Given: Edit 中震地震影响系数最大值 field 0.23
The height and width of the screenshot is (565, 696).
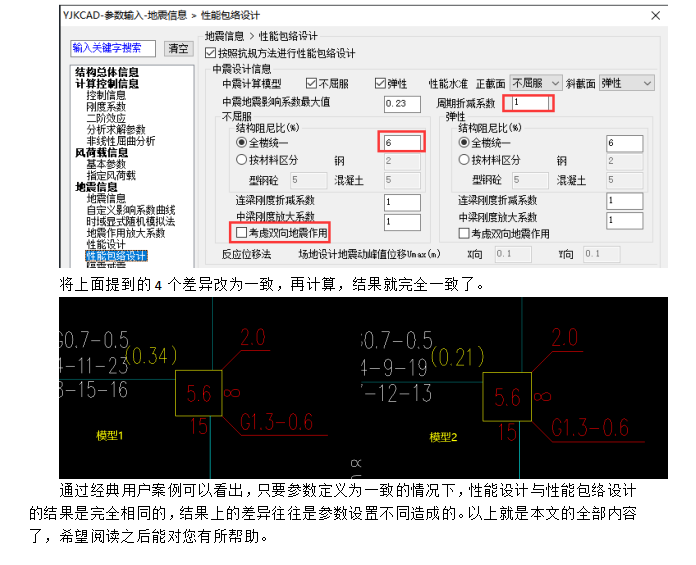Looking at the screenshot, I should (x=402, y=104).
